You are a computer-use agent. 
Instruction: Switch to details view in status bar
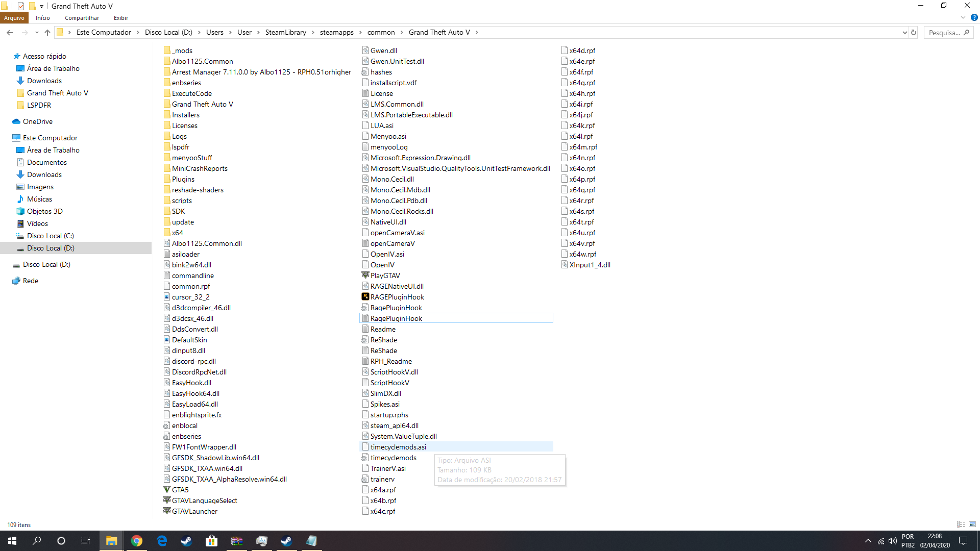(x=961, y=524)
